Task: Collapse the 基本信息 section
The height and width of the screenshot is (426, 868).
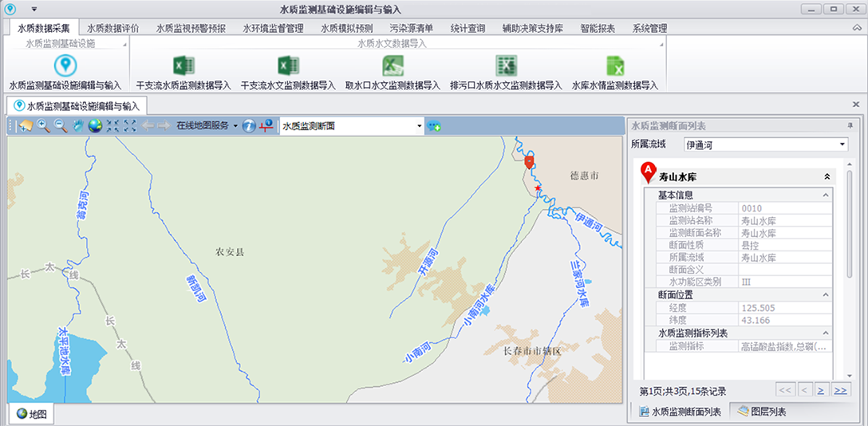Action: pyautogui.click(x=824, y=195)
